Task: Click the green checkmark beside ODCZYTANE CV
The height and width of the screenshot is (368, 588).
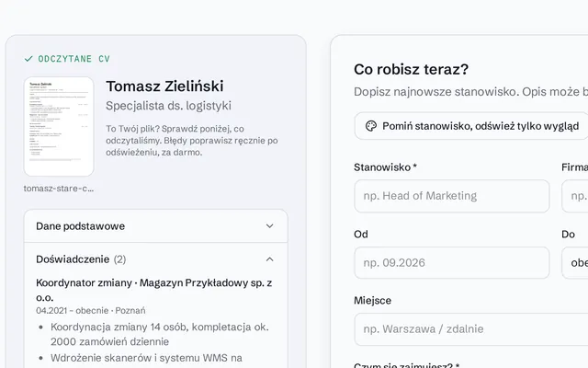Action: pos(28,59)
